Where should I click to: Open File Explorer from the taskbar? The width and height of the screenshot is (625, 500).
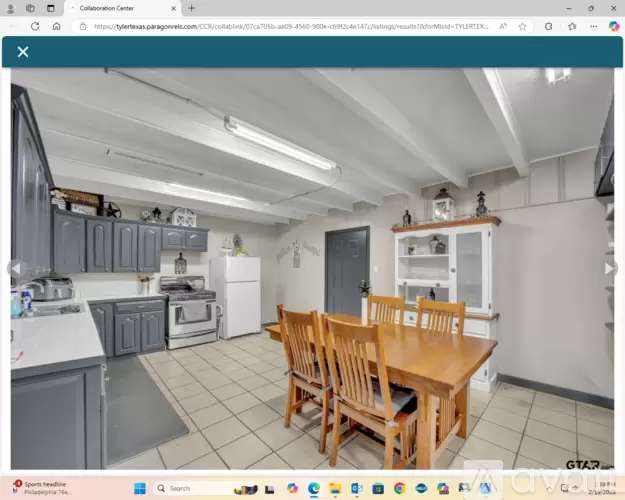[335, 488]
